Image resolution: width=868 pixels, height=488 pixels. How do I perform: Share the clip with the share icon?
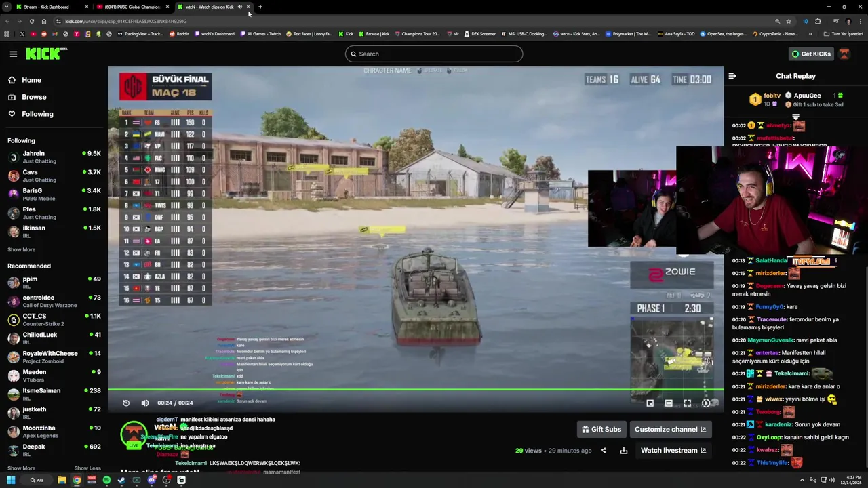(604, 450)
